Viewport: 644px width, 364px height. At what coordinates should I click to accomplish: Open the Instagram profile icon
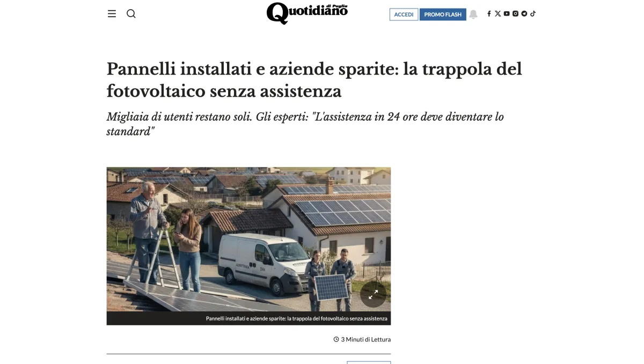[515, 14]
